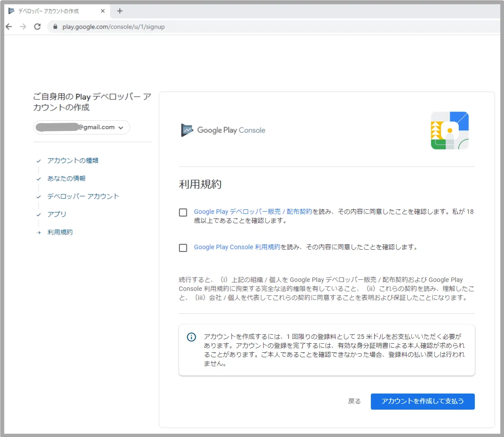The image size is (504, 437).
Task: Click the 利用規約 section heading
Action: click(200, 184)
